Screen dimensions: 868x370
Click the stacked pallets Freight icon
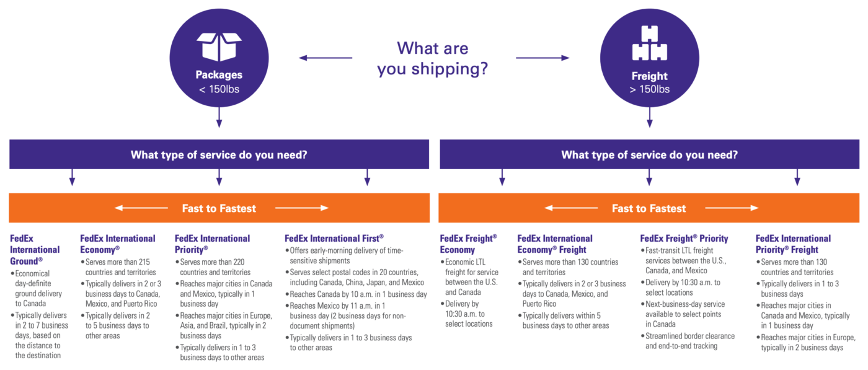[649, 43]
